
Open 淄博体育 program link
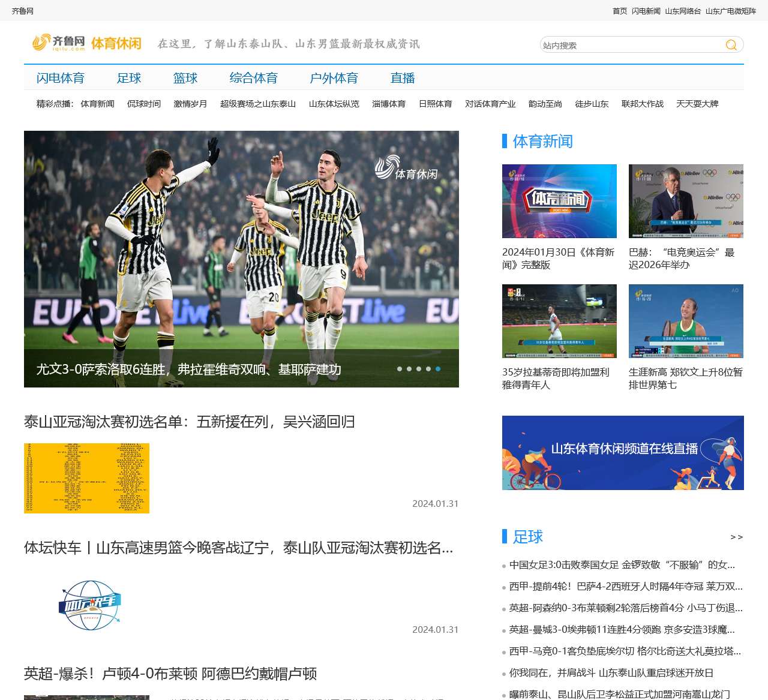click(389, 104)
